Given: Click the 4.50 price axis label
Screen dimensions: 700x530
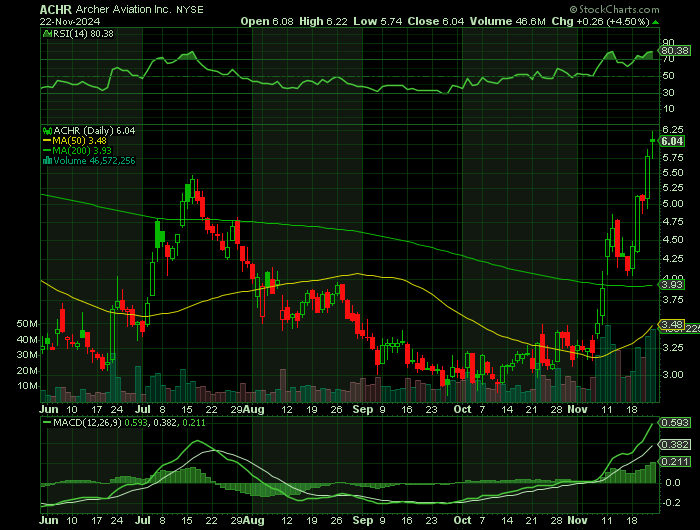Looking at the screenshot, I should pos(673,240).
